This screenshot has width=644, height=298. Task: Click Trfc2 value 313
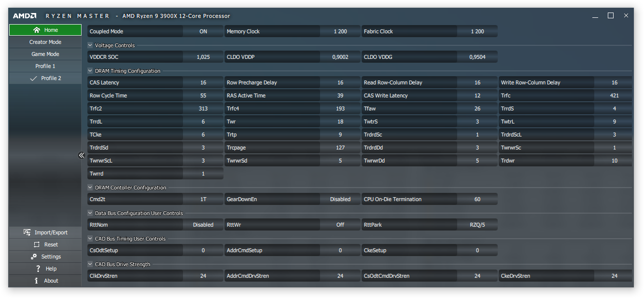coord(203,108)
